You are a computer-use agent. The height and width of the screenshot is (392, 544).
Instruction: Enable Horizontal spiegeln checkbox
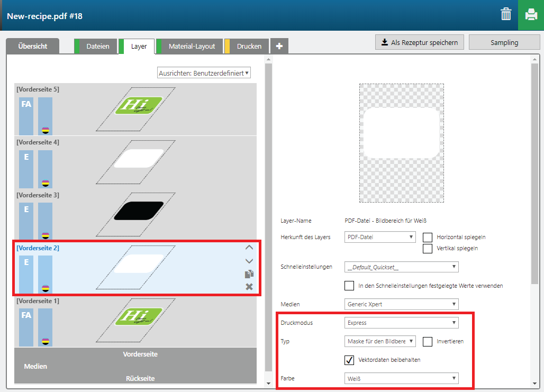pyautogui.click(x=428, y=237)
